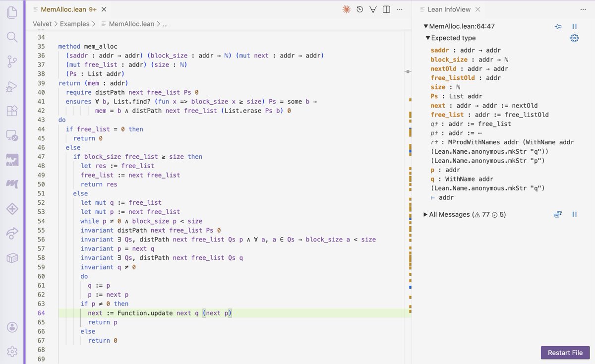The width and height of the screenshot is (595, 364).
Task: Open the Source Control view
Action: [12, 61]
